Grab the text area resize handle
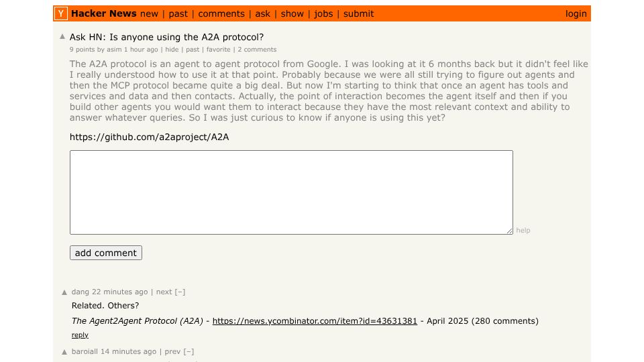Screen dimensions: 644x362 click(x=510, y=231)
